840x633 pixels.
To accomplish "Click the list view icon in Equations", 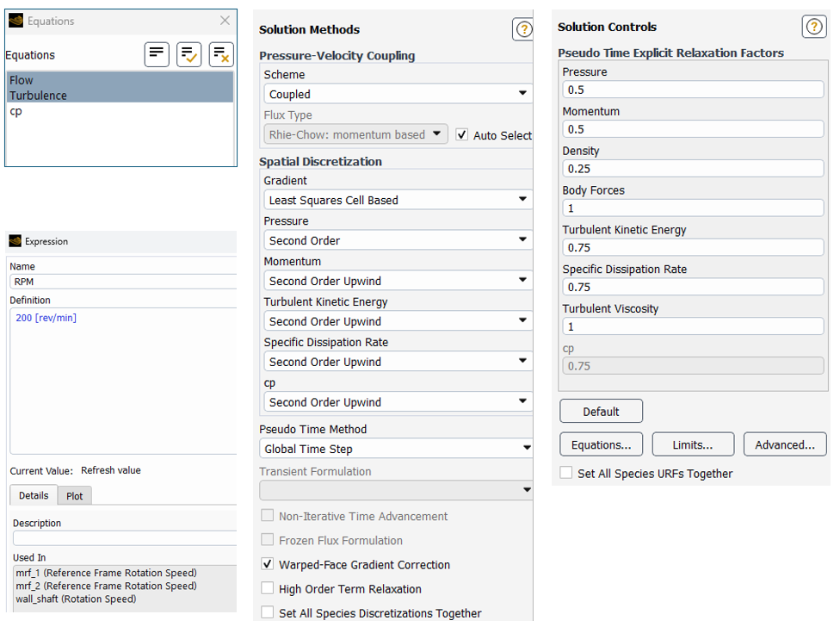I will pos(157,54).
